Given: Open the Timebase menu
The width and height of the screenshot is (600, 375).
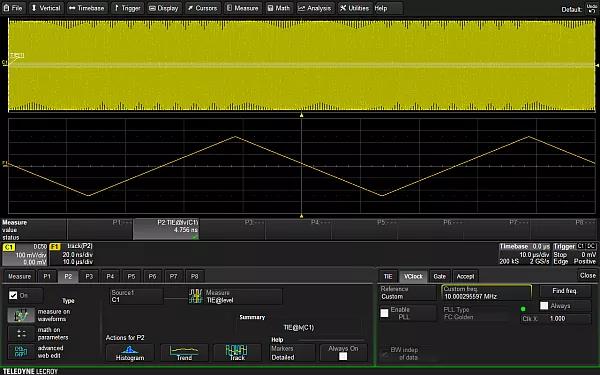Looking at the screenshot, I should tap(87, 8).
